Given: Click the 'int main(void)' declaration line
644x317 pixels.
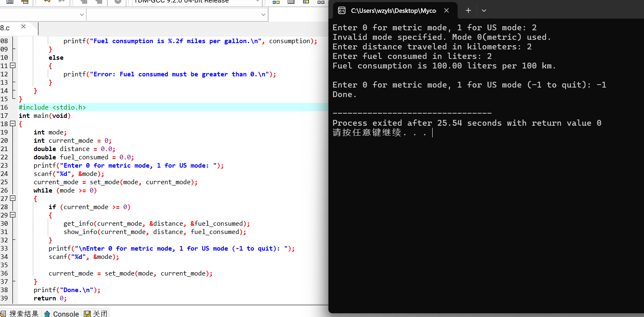Looking at the screenshot, I should (45, 115).
